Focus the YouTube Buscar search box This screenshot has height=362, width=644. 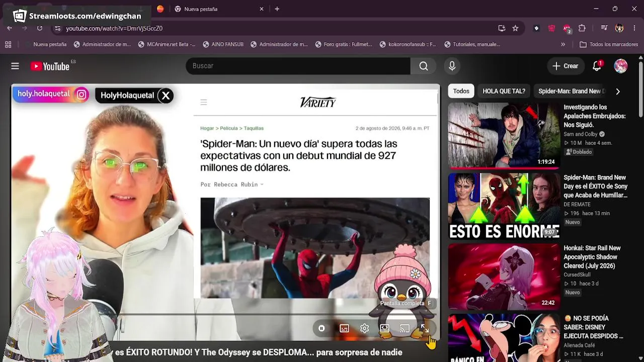click(x=298, y=66)
